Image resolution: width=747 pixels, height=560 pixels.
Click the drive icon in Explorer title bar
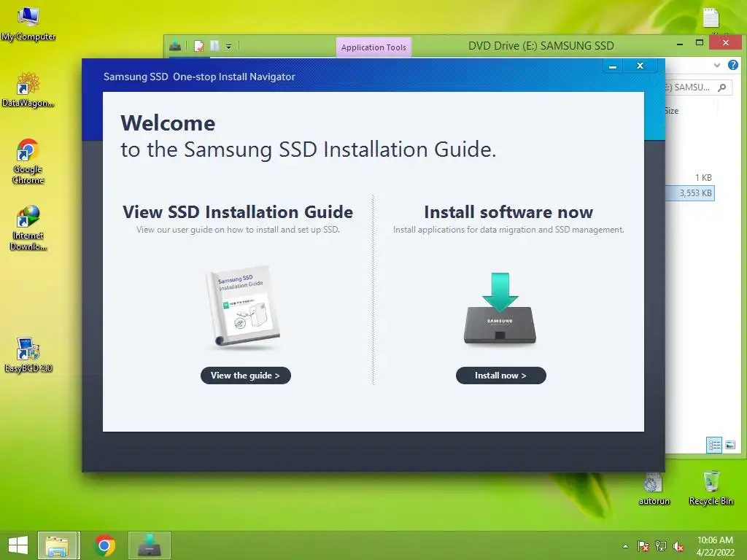[175, 45]
